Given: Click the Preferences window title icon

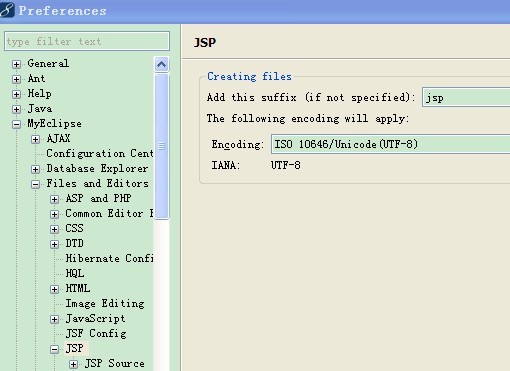Looking at the screenshot, I should click(7, 9).
